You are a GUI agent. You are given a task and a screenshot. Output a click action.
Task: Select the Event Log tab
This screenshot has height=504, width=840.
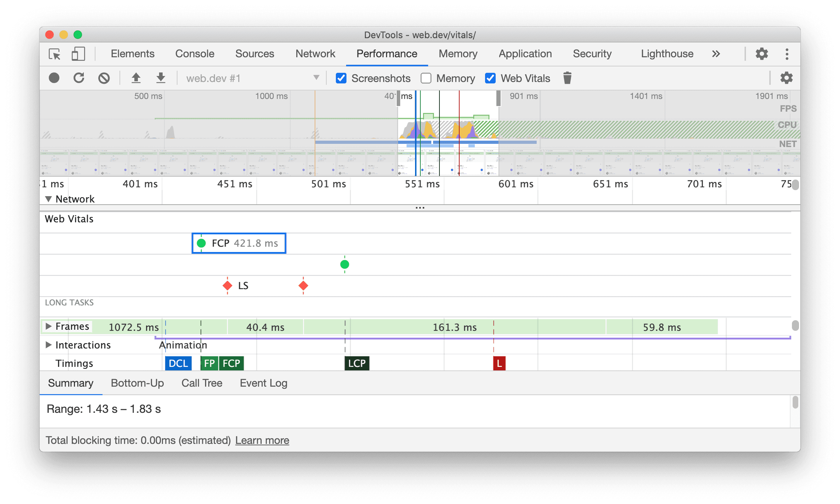[262, 383]
